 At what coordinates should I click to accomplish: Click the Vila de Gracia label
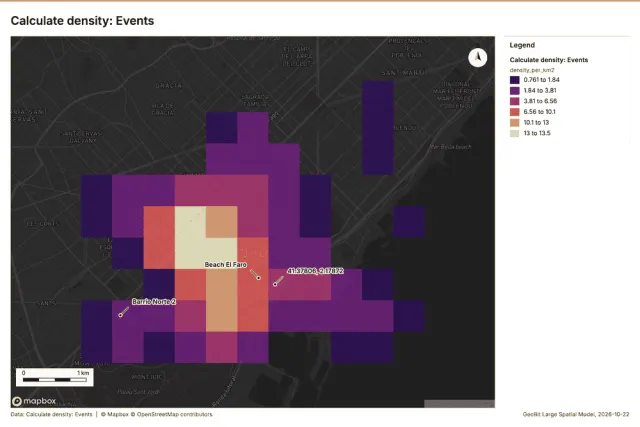(x=163, y=109)
